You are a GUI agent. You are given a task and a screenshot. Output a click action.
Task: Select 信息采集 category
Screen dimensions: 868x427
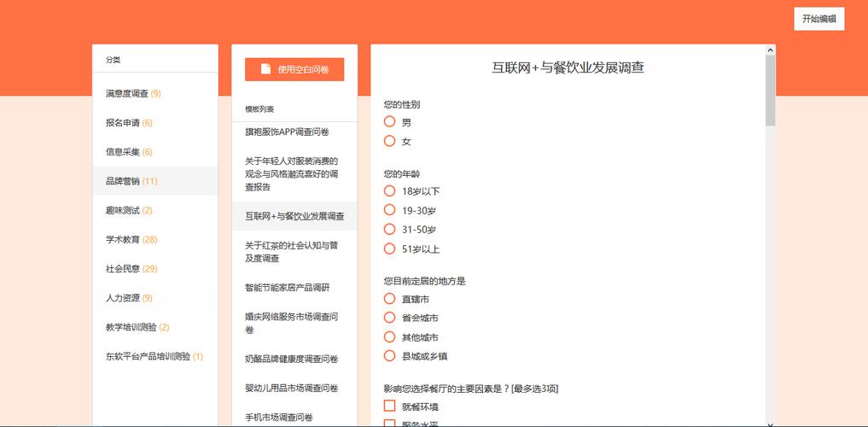(155, 152)
